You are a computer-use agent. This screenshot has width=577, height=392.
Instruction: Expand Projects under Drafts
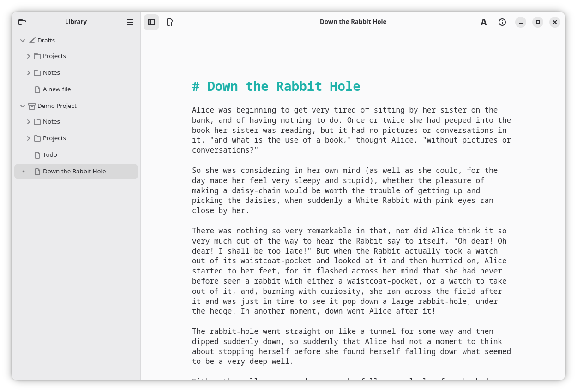coord(29,56)
